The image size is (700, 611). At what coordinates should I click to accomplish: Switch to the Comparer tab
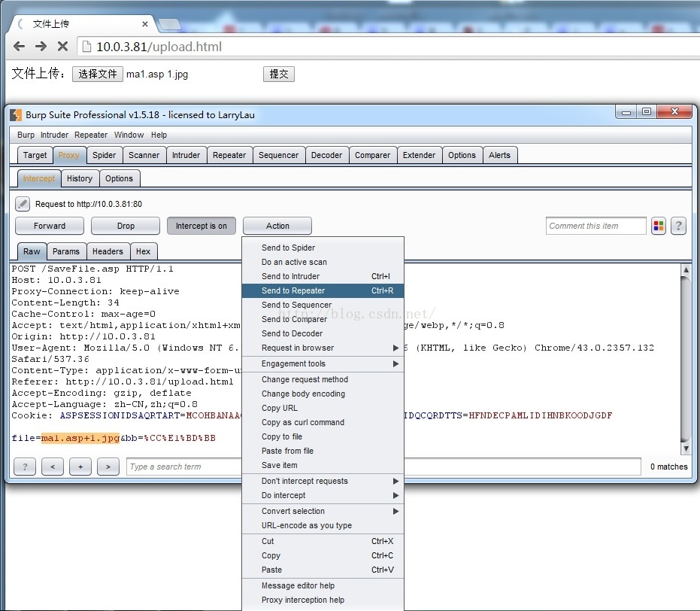point(372,155)
